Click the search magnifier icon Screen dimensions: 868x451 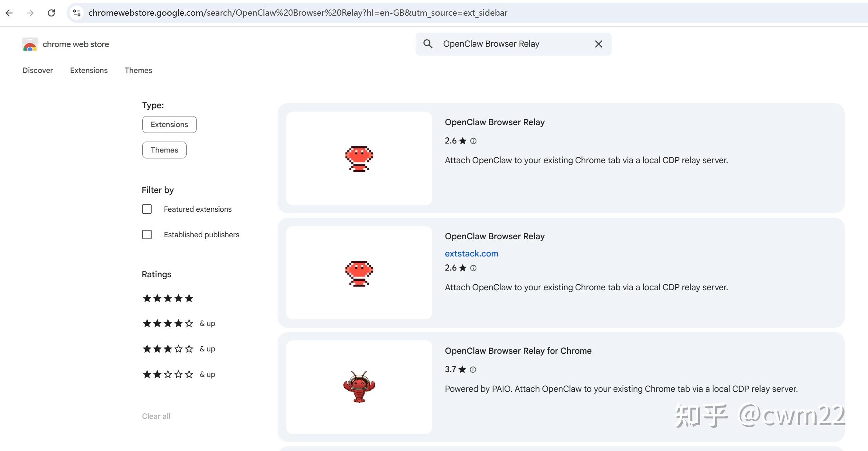428,44
